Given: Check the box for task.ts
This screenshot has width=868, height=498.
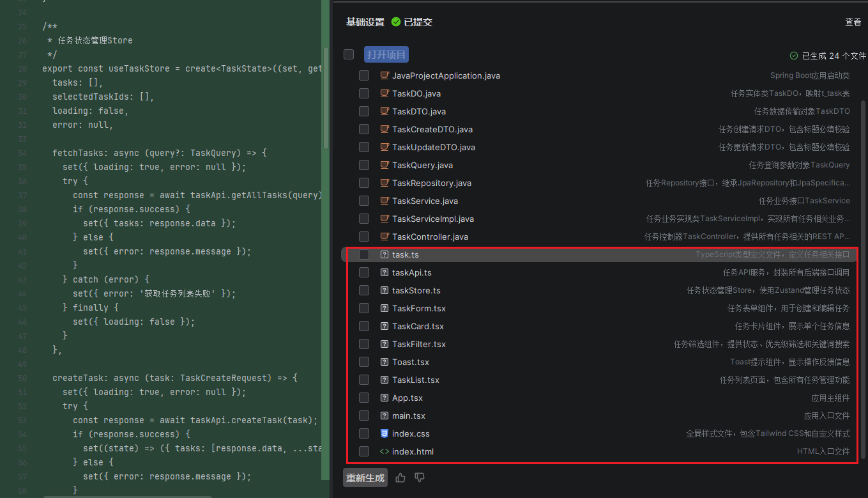Looking at the screenshot, I should tap(364, 254).
